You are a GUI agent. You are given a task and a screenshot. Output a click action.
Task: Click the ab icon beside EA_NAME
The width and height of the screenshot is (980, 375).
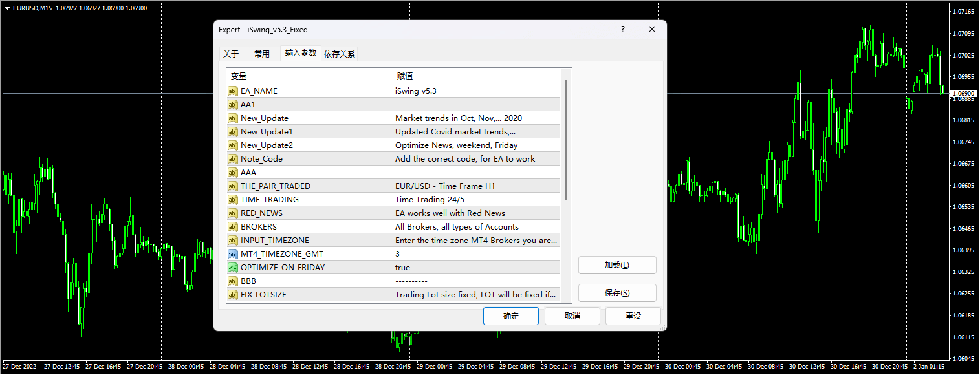coord(233,91)
